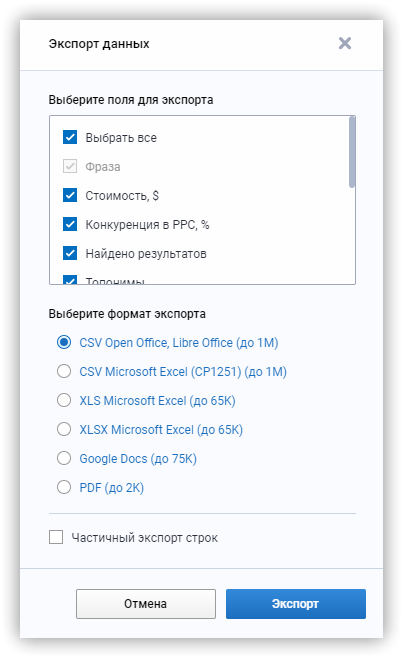Pick XLSX Microsoft Excel export format

tap(64, 429)
